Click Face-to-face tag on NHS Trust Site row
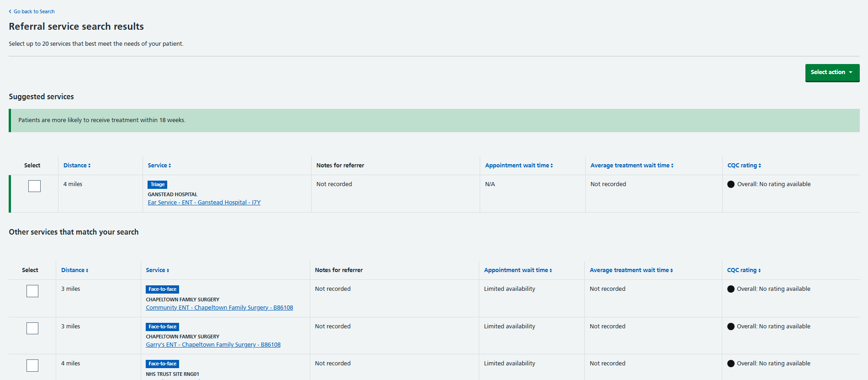 tap(162, 364)
